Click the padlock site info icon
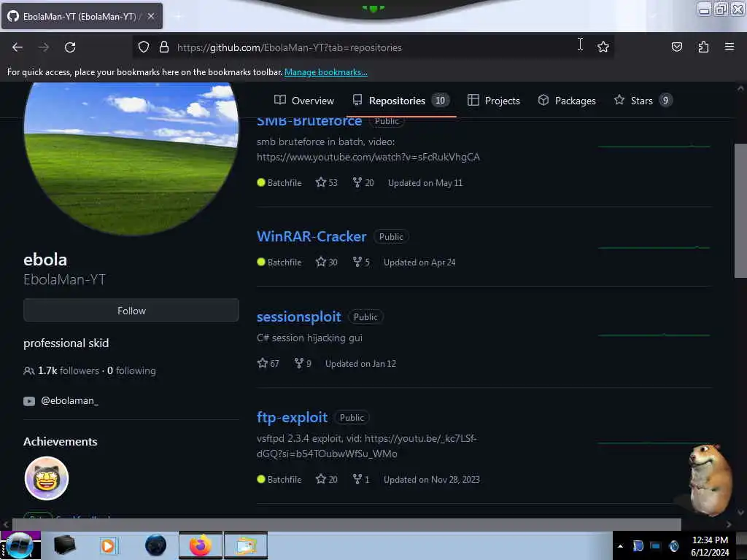Viewport: 747px width, 560px height. pos(164,47)
